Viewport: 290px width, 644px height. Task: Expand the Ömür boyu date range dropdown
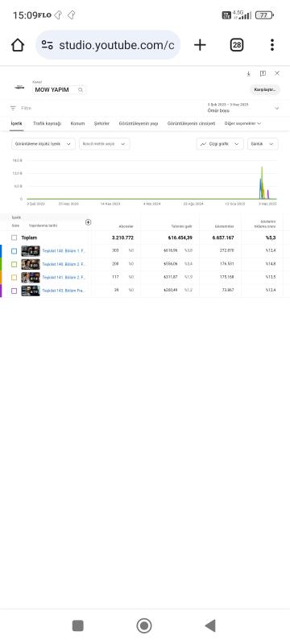[x=242, y=108]
